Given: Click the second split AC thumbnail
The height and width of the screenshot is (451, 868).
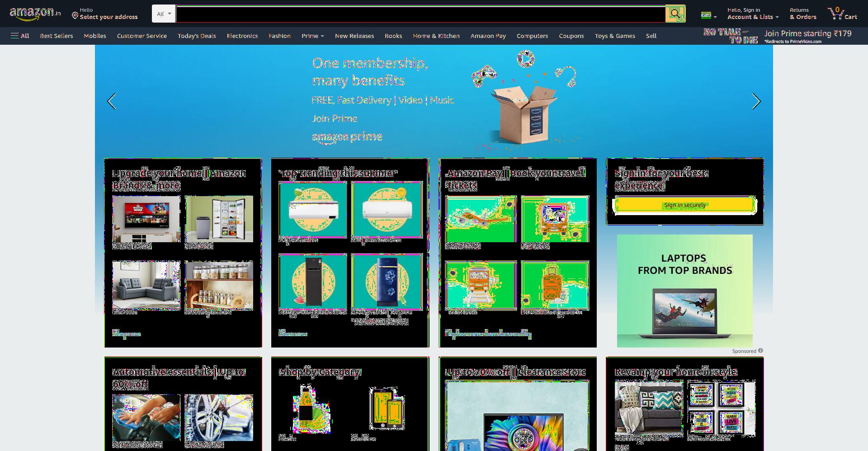Looking at the screenshot, I should point(387,210).
